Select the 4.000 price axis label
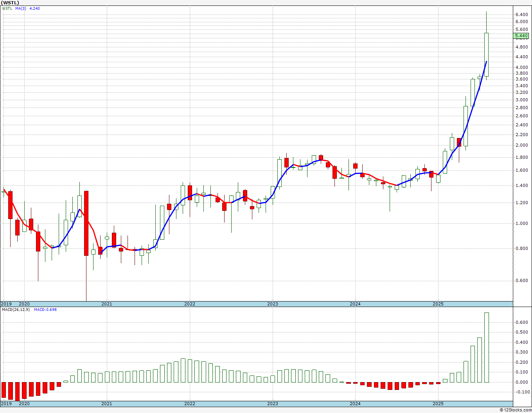Image resolution: width=532 pixels, height=413 pixels. click(522, 67)
